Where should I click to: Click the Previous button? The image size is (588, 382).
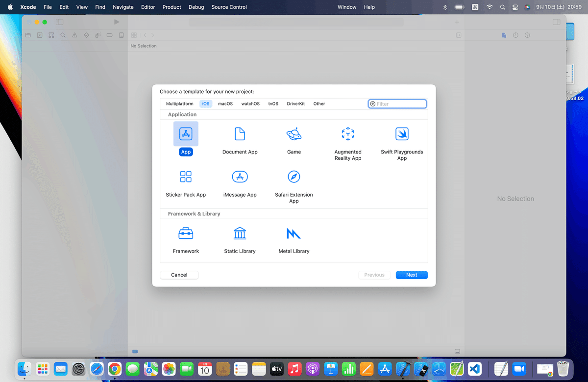click(x=374, y=275)
